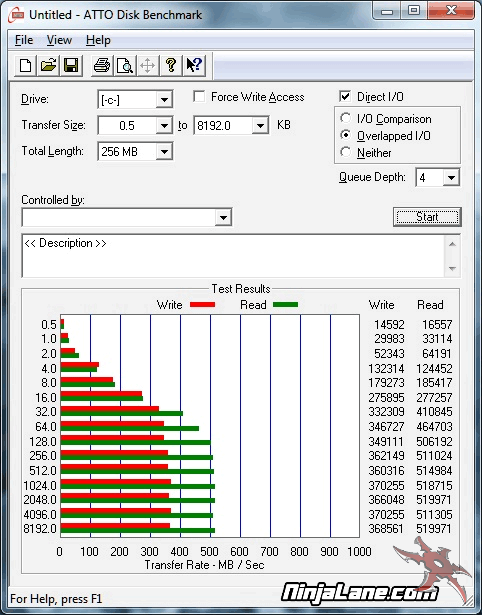
Task: Select the Overlapped I/O radio button
Action: click(346, 135)
